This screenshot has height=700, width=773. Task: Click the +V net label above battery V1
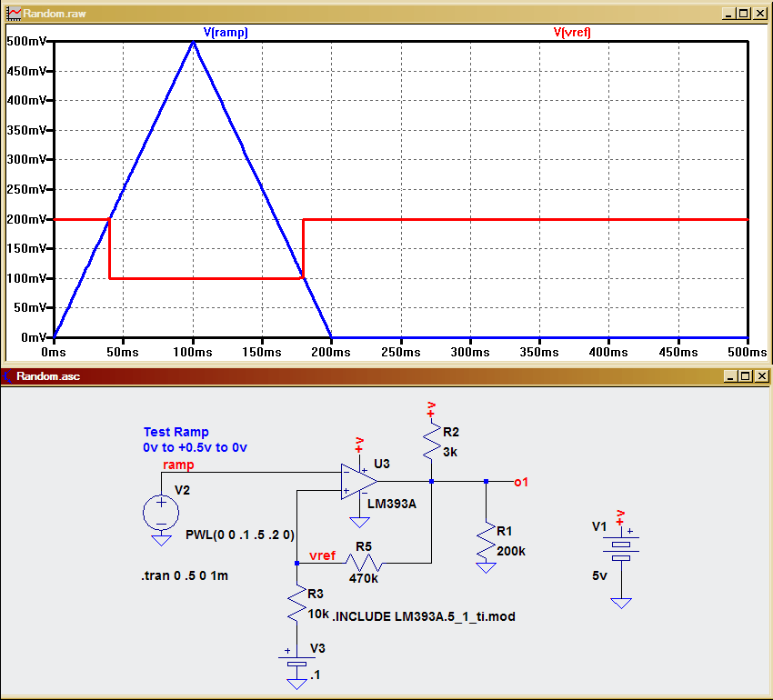click(x=620, y=518)
